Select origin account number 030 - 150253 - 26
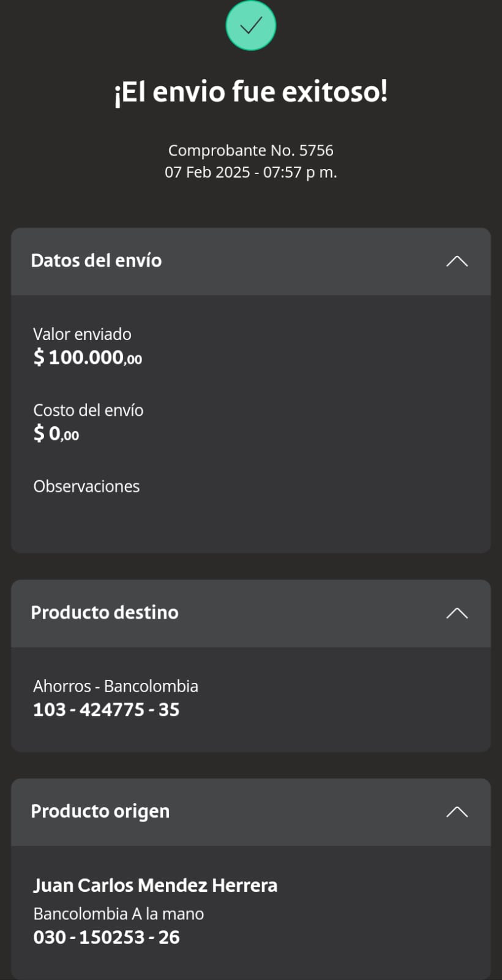The height and width of the screenshot is (980, 502). click(107, 938)
